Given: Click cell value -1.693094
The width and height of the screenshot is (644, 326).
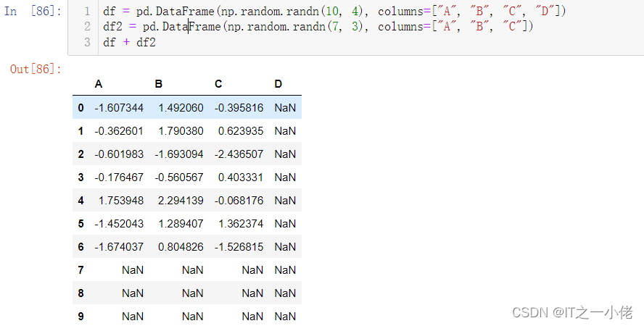Looking at the screenshot, I should 179,154.
